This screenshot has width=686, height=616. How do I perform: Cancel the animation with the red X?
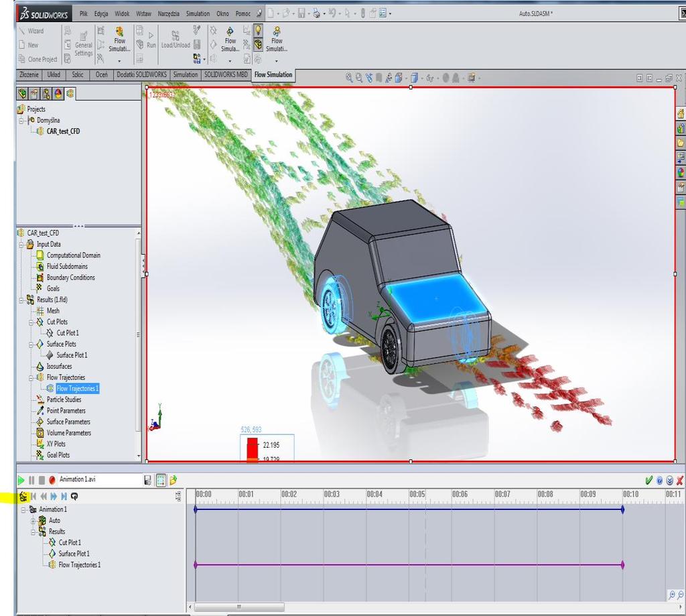(679, 481)
